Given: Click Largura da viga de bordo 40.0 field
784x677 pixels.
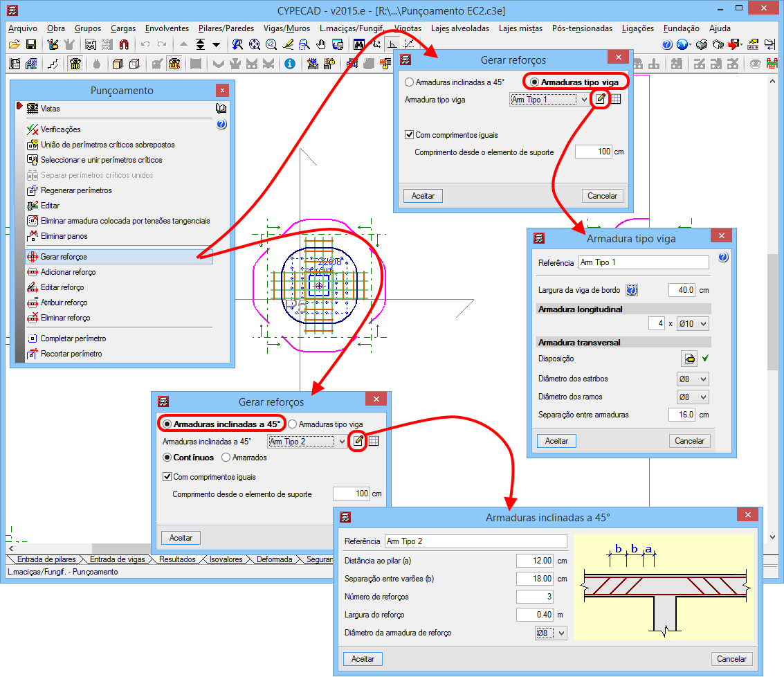Looking at the screenshot, I should tap(682, 290).
